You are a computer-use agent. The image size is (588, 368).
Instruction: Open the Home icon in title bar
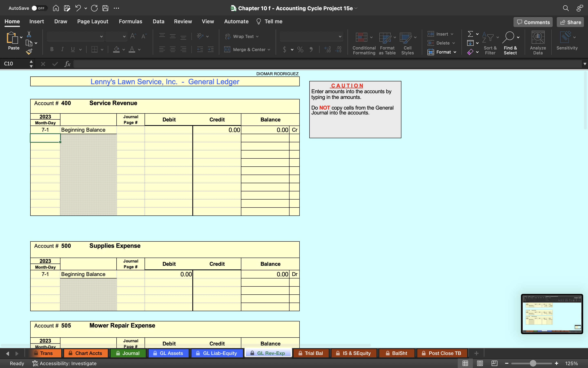click(x=56, y=8)
